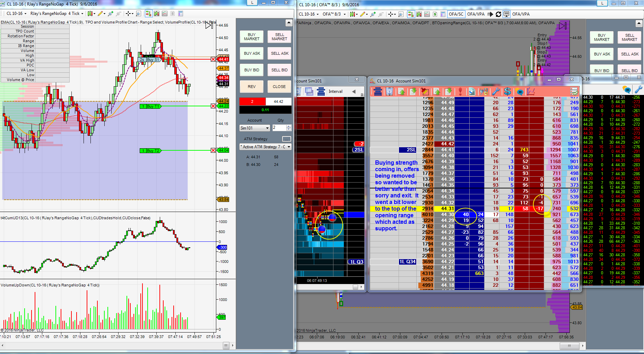644x354 pixels.
Task: Click the ATM Strategy ellipsis button
Action: point(287,139)
